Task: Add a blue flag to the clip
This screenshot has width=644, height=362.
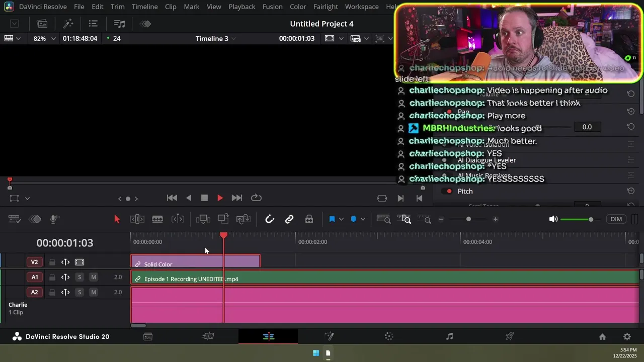Action: click(332, 219)
